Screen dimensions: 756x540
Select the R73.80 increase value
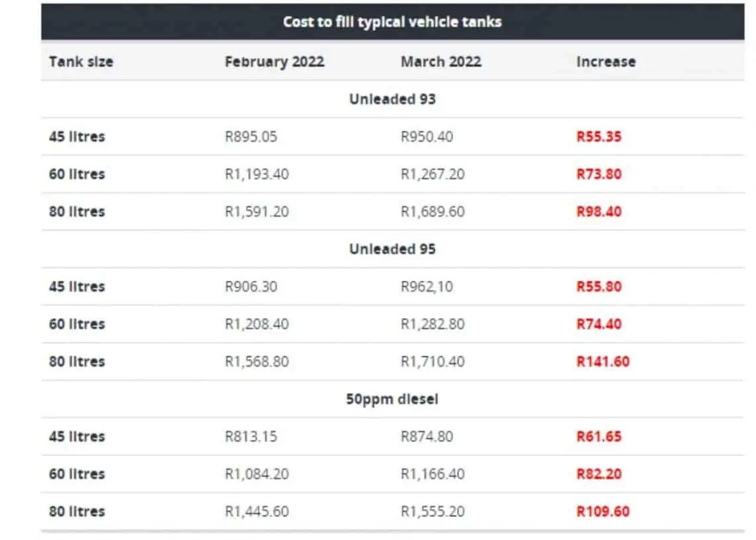pyautogui.click(x=599, y=174)
